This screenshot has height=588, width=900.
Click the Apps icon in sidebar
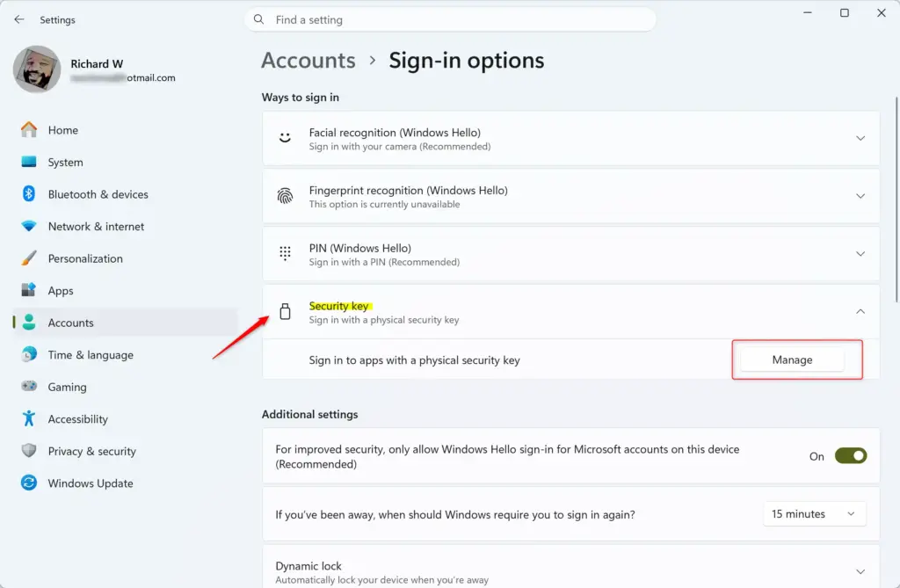[x=29, y=290]
